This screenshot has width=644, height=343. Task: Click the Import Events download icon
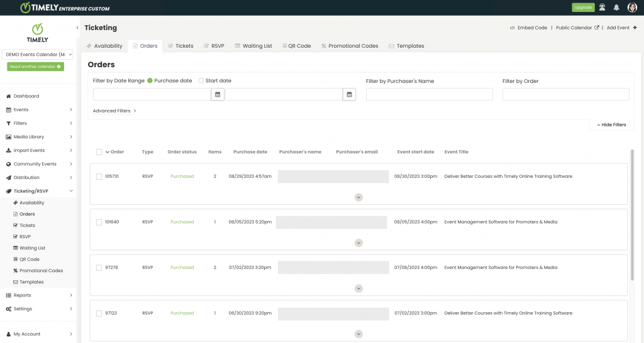coord(8,150)
